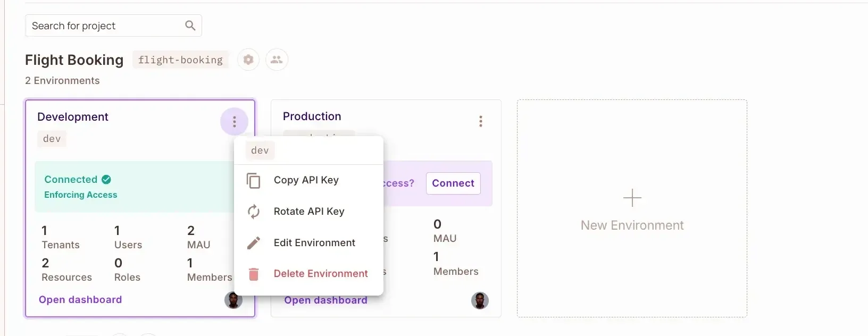The height and width of the screenshot is (336, 868).
Task: Select Copy API Key menu entry
Action: click(306, 180)
